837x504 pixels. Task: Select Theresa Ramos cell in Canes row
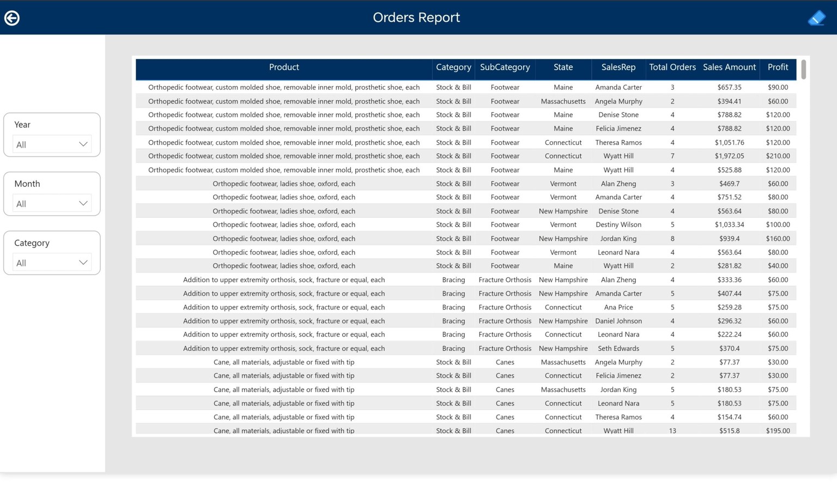[618, 417]
